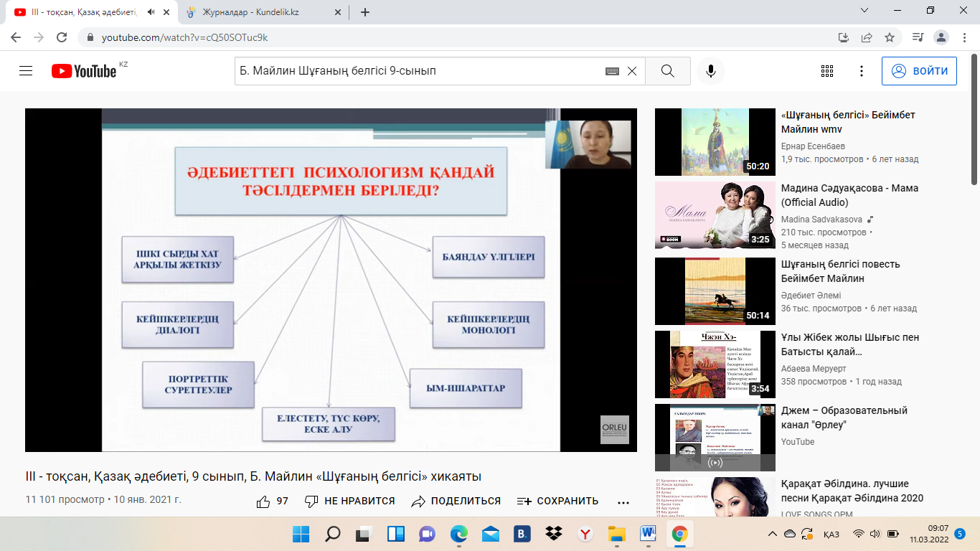Open Word from the taskbar

[x=648, y=534]
